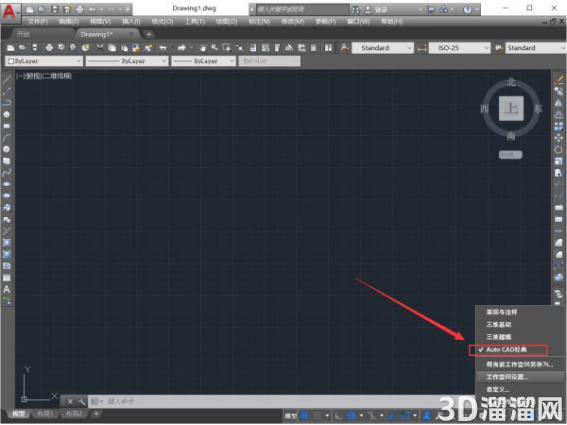Open the Help question-mark icon in toolbar
Viewport: 567px width, 425px height.
pos(328,47)
